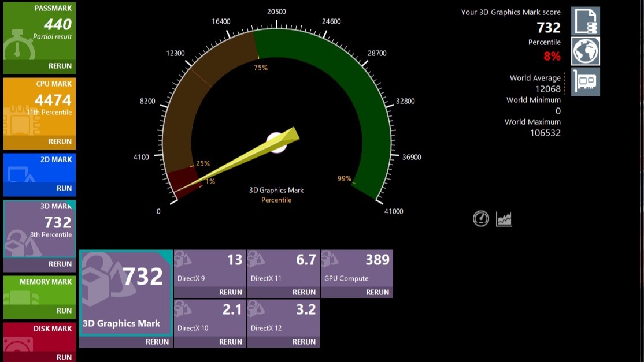Click the Memory Mark RAM module icon

click(x=21, y=298)
